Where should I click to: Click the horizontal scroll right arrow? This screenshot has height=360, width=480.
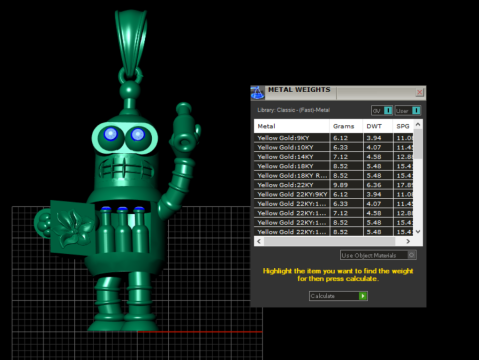coord(408,241)
